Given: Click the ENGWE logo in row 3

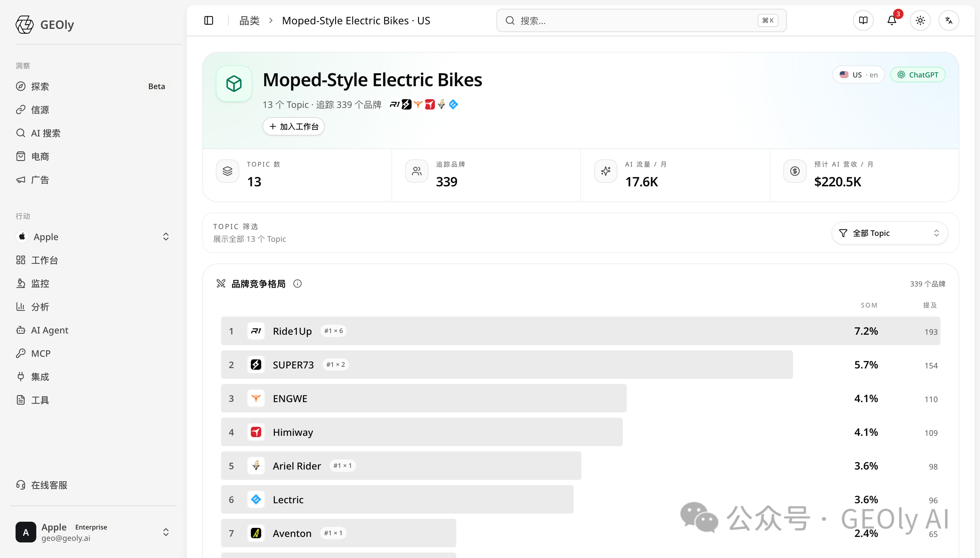Looking at the screenshot, I should click(x=256, y=398).
